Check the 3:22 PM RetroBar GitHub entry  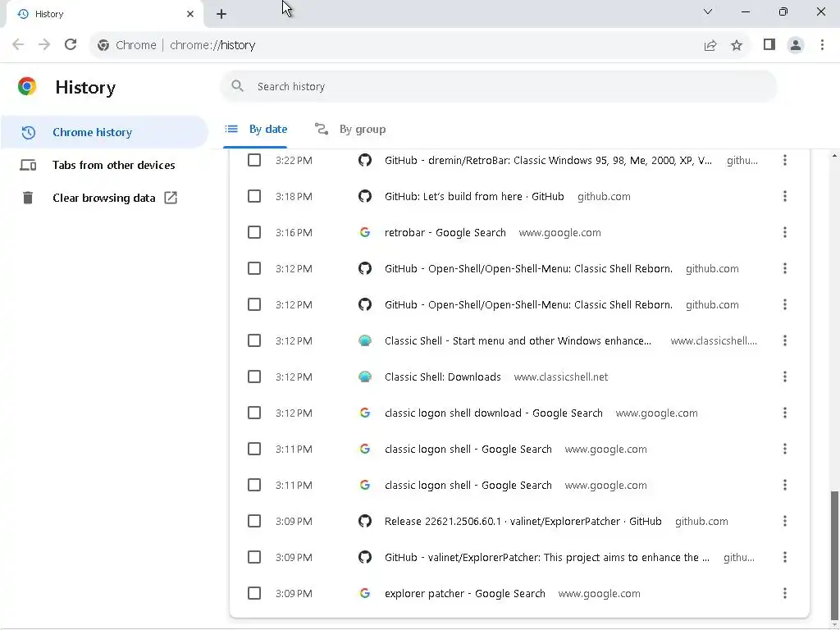pos(254,160)
